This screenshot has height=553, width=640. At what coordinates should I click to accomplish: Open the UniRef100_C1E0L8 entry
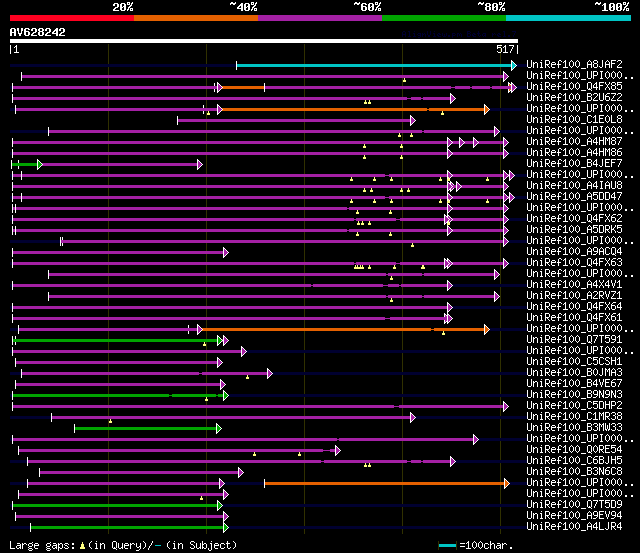(x=574, y=120)
